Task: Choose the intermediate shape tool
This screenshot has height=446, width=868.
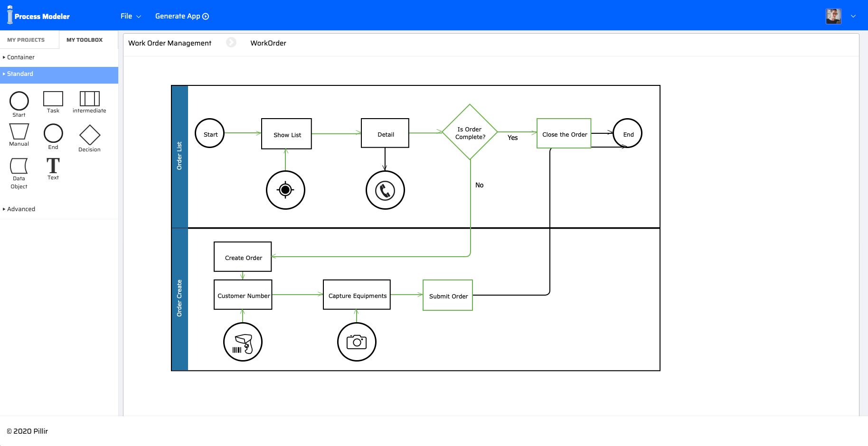Action: [89, 99]
